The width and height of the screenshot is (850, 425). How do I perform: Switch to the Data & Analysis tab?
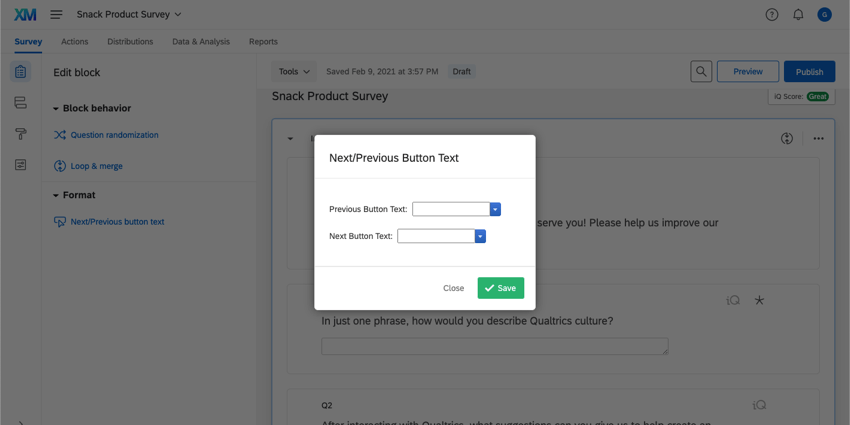tap(200, 42)
